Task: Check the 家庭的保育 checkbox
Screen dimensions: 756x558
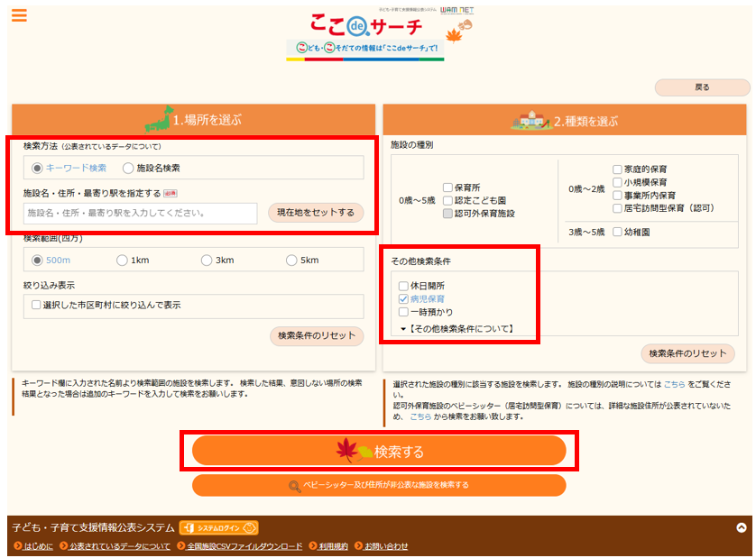Action: click(x=617, y=169)
